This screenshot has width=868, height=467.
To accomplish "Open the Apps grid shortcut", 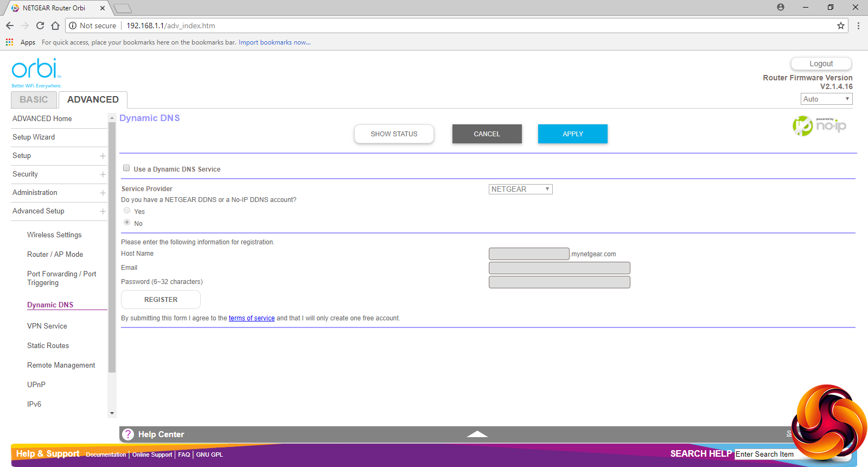I will (x=10, y=42).
